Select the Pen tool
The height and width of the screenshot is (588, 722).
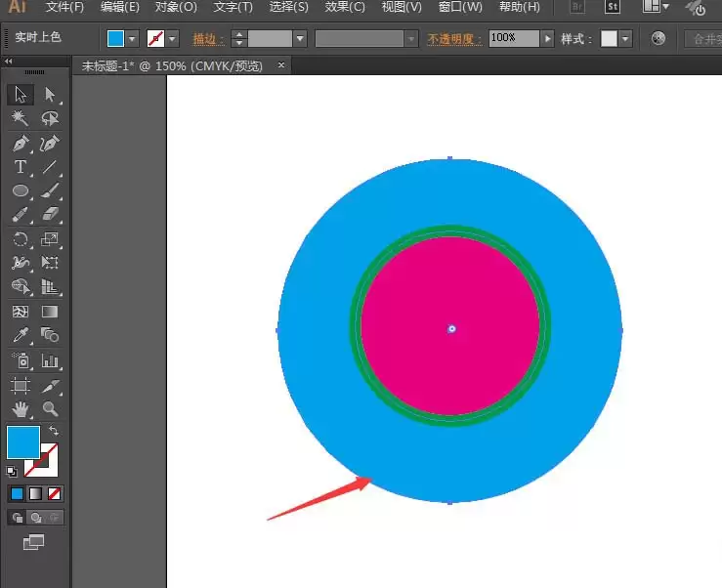(21, 144)
